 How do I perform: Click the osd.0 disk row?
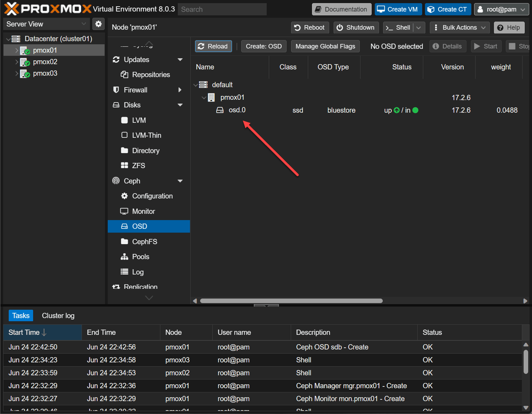(x=237, y=110)
